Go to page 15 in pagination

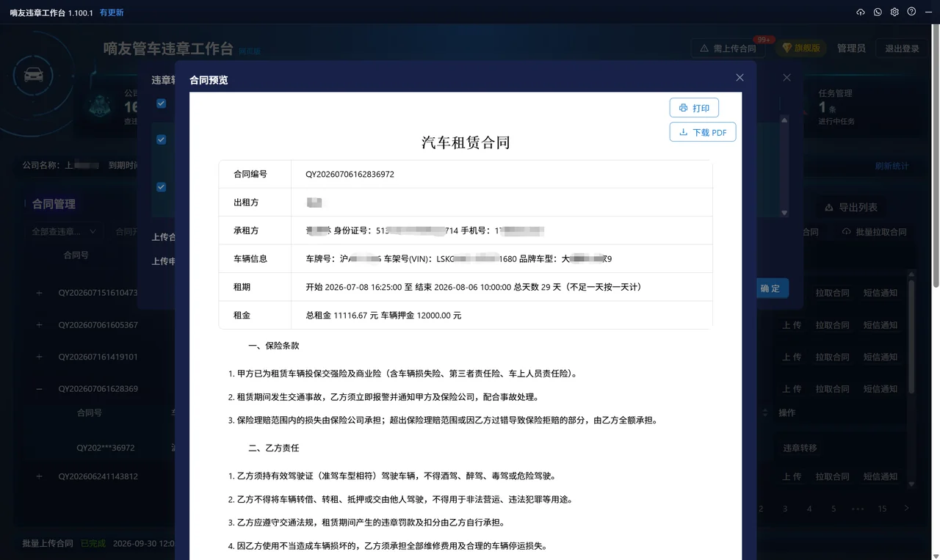coord(882,509)
